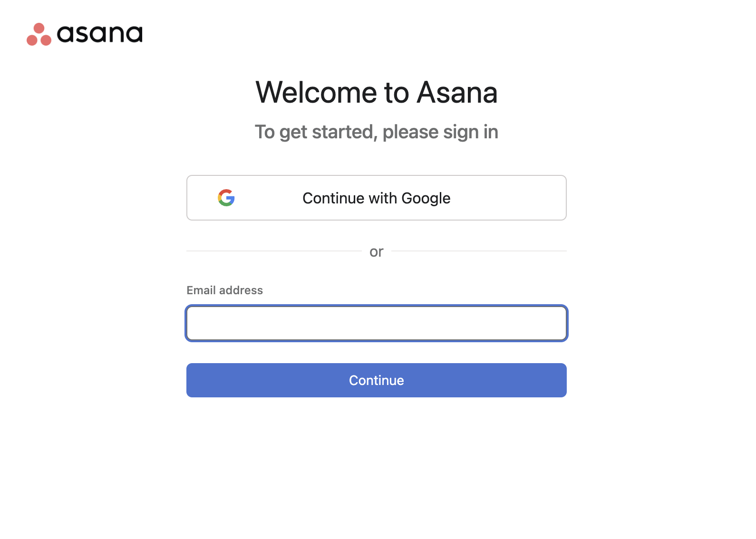Click the Asana three-dot logo icon
The image size is (756, 539).
coord(39,34)
